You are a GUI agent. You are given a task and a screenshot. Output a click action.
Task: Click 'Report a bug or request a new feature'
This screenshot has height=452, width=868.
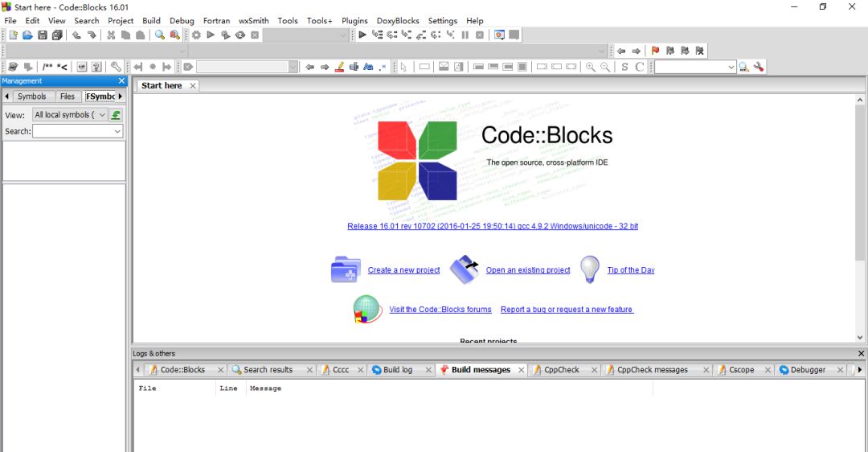click(567, 310)
